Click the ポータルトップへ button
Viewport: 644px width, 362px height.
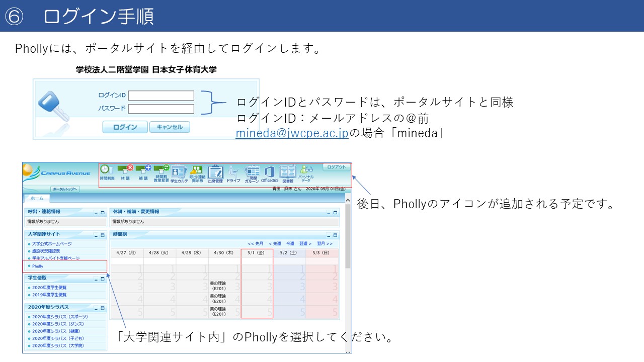(x=65, y=189)
